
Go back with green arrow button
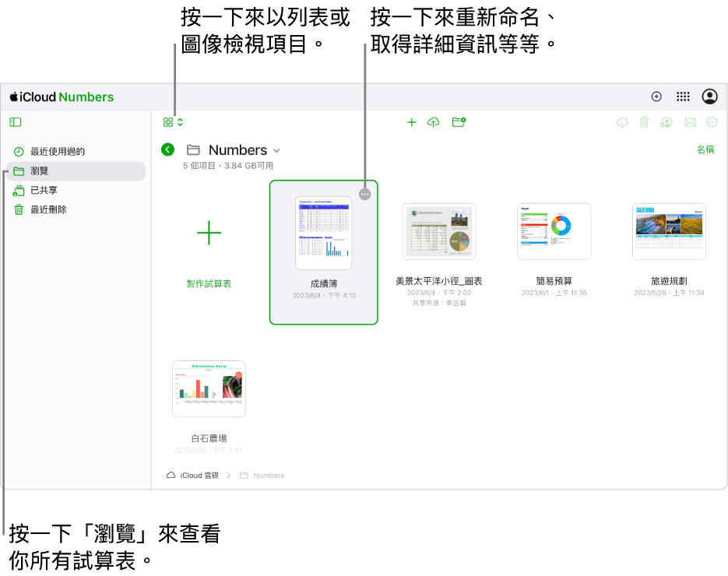point(167,149)
